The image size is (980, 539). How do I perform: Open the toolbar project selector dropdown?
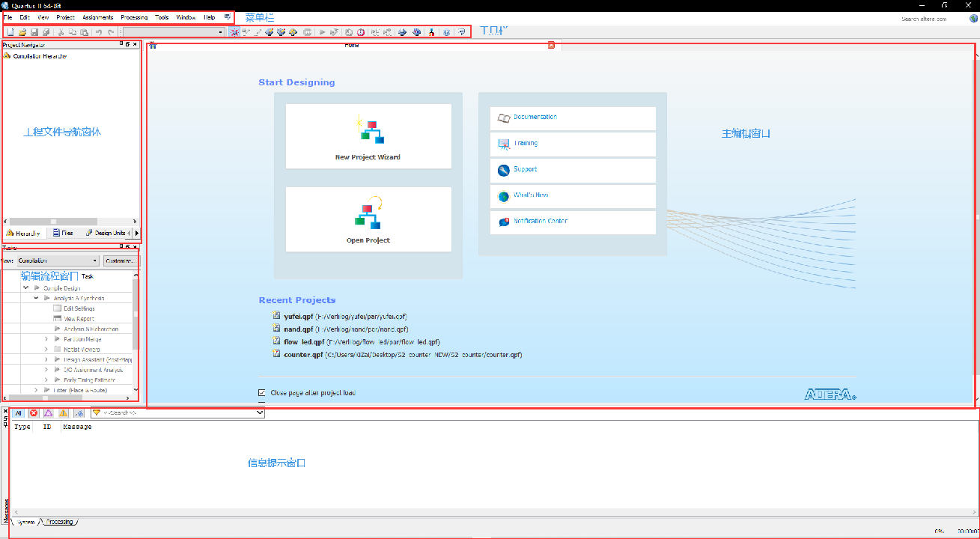click(172, 32)
